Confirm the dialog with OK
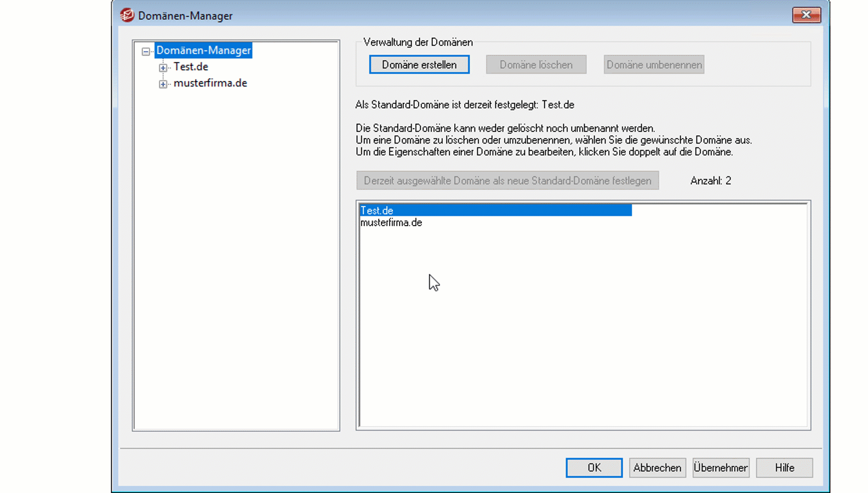This screenshot has height=493, width=868. [x=594, y=468]
